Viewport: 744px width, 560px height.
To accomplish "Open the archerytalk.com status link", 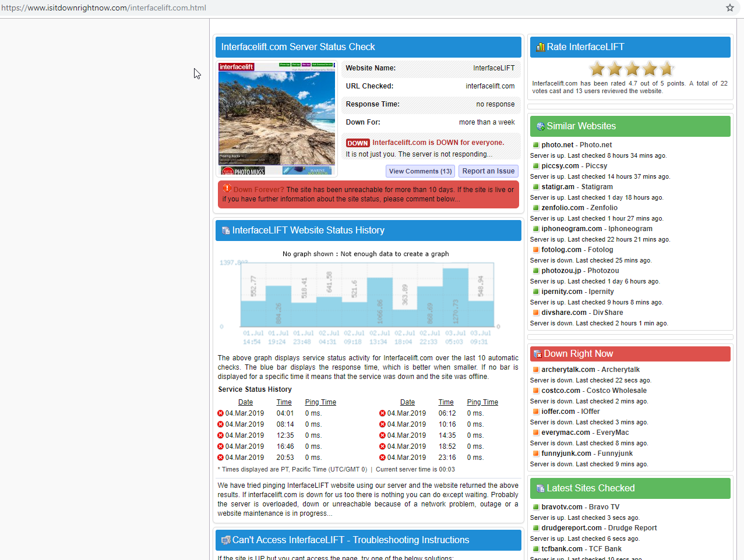I will 568,370.
